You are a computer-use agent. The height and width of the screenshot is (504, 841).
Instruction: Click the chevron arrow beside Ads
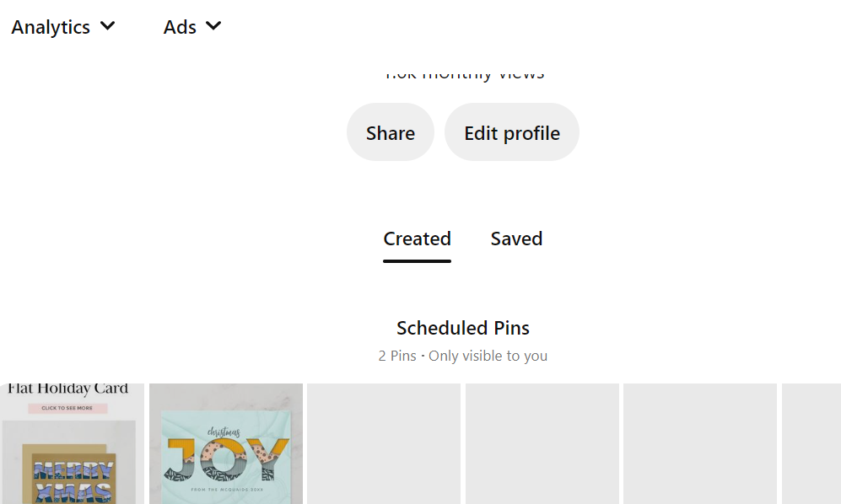[x=213, y=26]
